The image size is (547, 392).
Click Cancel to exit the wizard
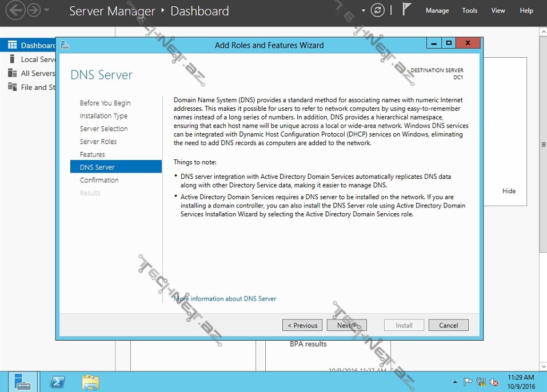tap(448, 325)
